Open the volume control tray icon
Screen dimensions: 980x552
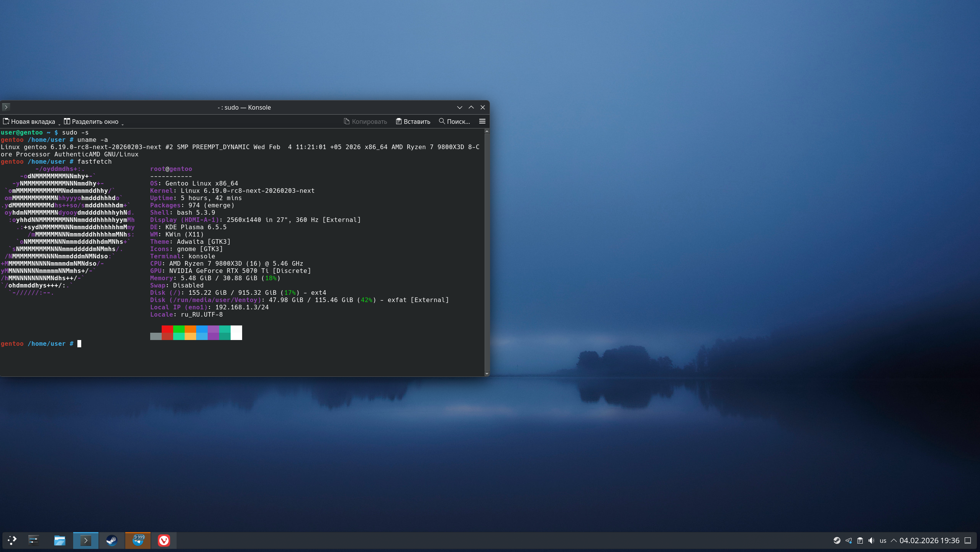[x=871, y=540]
